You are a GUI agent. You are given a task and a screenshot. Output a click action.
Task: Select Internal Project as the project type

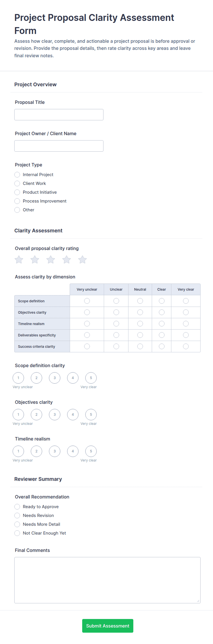pos(17,174)
